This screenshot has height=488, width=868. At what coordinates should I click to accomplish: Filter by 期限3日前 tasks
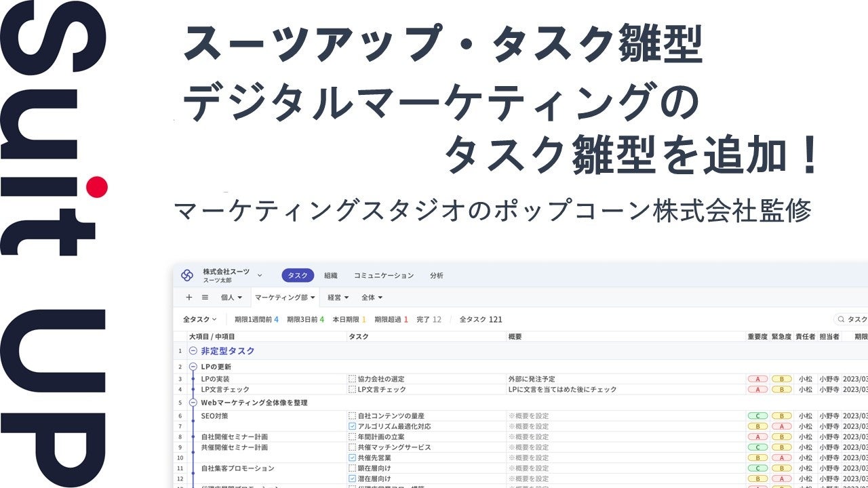click(x=305, y=319)
